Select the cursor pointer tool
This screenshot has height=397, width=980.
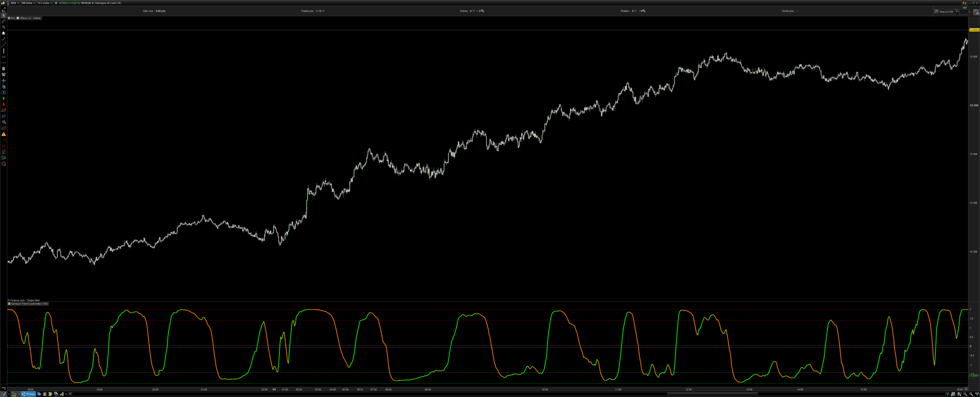point(3,15)
